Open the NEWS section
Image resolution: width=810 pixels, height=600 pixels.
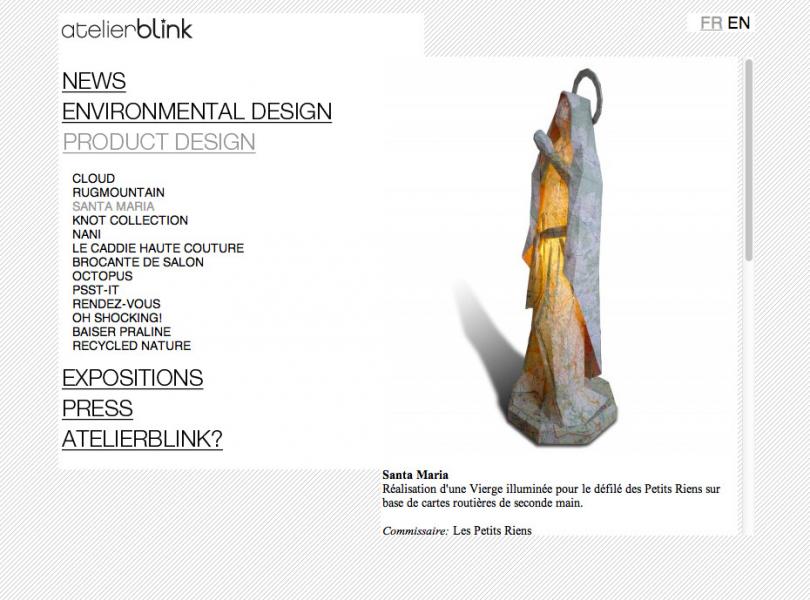tap(94, 81)
